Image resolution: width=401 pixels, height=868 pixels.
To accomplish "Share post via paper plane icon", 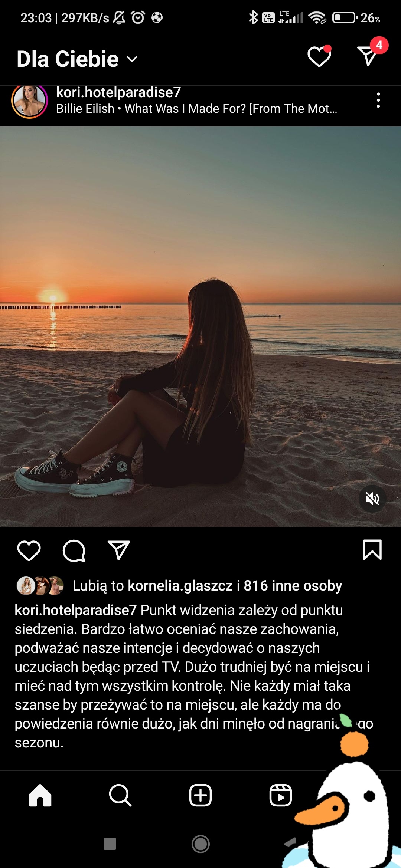I will [x=118, y=550].
